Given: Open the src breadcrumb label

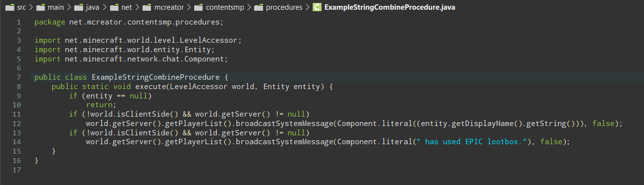Looking at the screenshot, I should pos(22,8).
